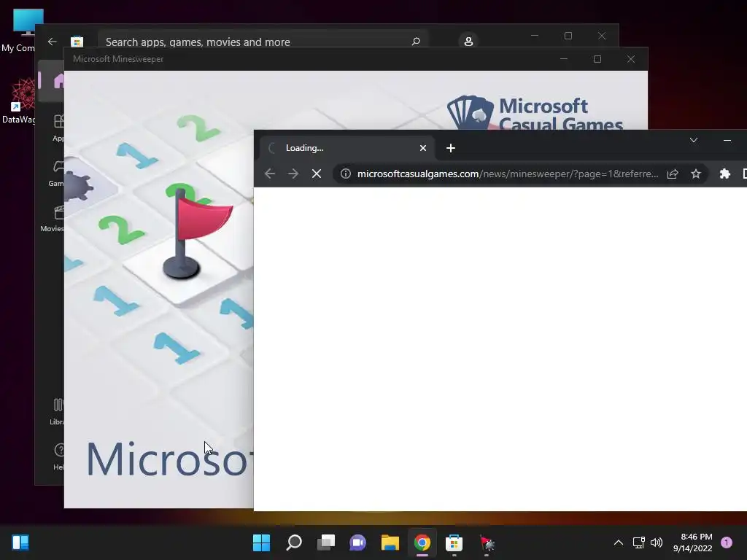Open Apps section in Store sidebar
Screen dimensions: 747x560
(x=58, y=128)
